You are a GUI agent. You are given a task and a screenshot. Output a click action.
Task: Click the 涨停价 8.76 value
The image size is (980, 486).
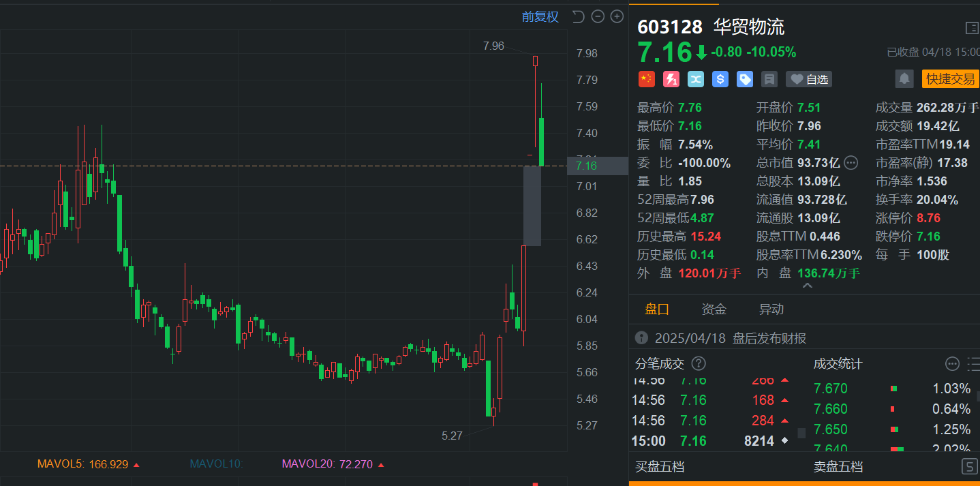click(x=928, y=218)
